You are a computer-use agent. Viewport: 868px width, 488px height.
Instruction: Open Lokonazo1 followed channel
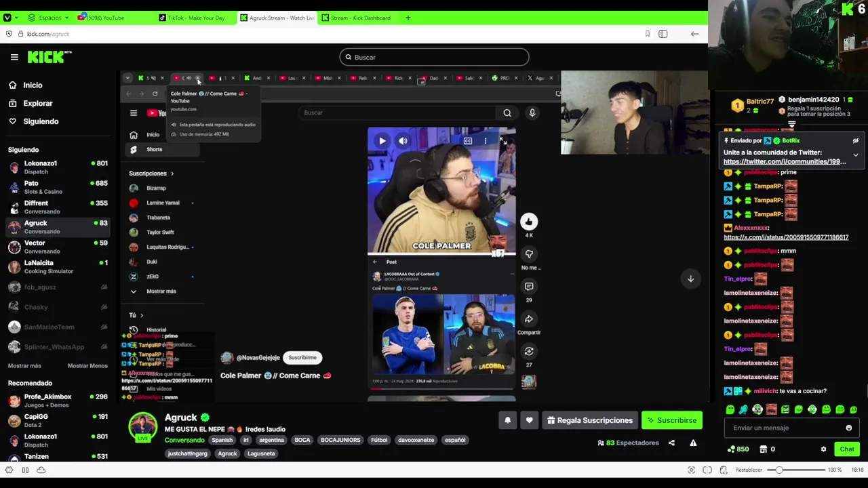(58, 167)
